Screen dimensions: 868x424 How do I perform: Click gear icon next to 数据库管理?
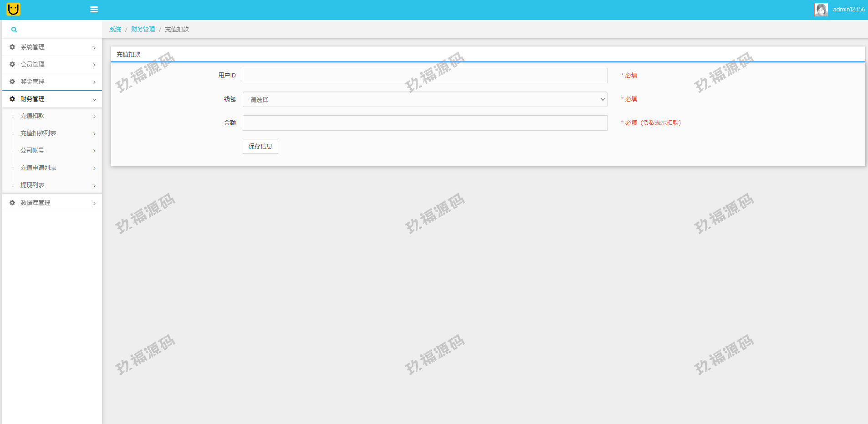(x=12, y=203)
